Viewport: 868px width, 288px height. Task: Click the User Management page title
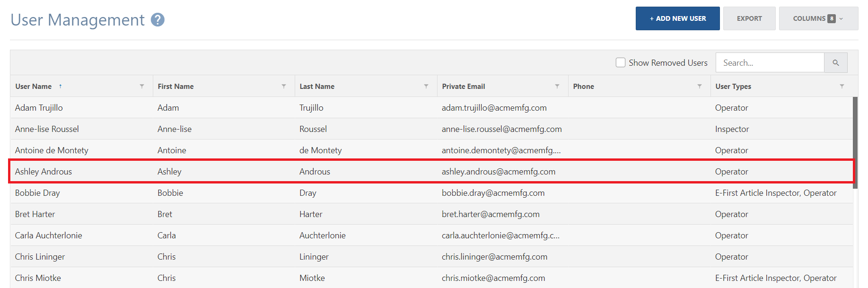click(78, 20)
